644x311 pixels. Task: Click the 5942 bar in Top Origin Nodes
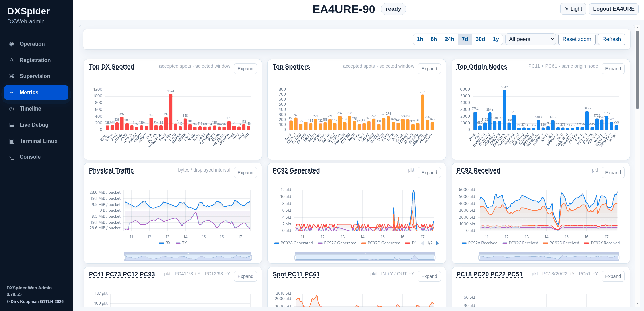(x=504, y=110)
